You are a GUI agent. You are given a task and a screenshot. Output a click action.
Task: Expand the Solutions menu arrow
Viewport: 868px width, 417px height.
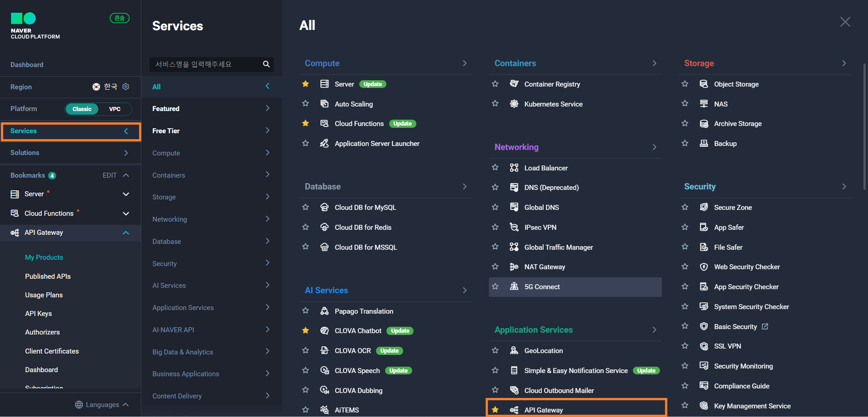pyautogui.click(x=126, y=153)
